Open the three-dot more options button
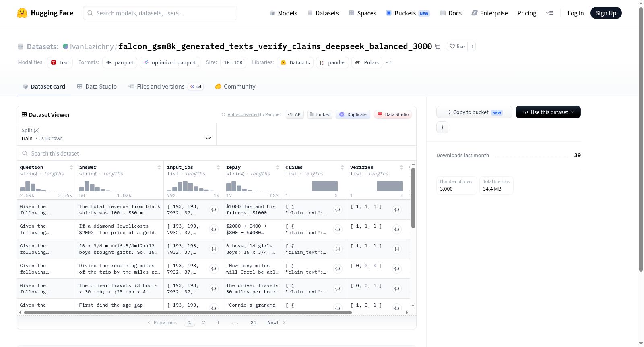The image size is (644, 347). (442, 127)
